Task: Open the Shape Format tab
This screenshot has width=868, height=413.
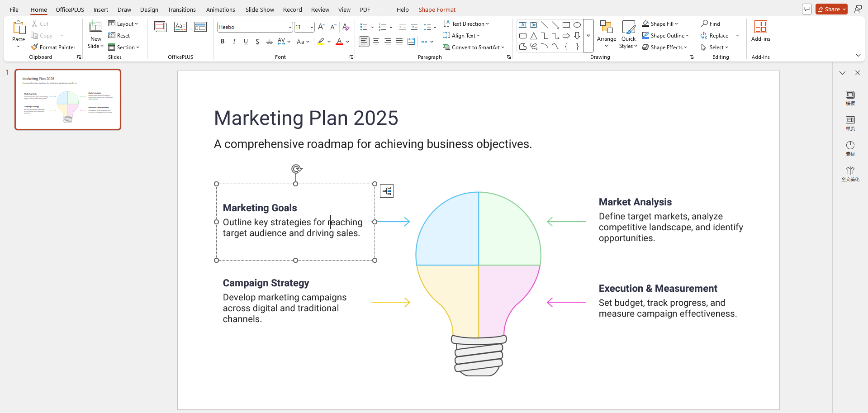Action: pyautogui.click(x=437, y=9)
